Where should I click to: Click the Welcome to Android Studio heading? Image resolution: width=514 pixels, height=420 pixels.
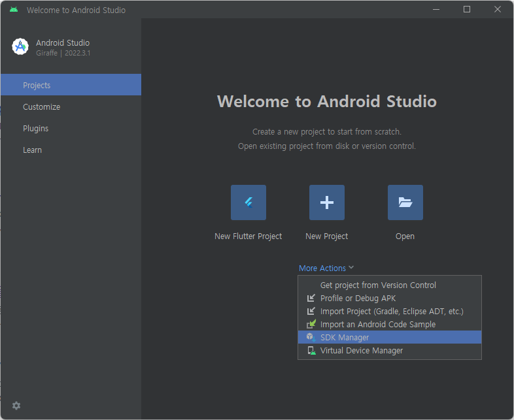(x=327, y=101)
